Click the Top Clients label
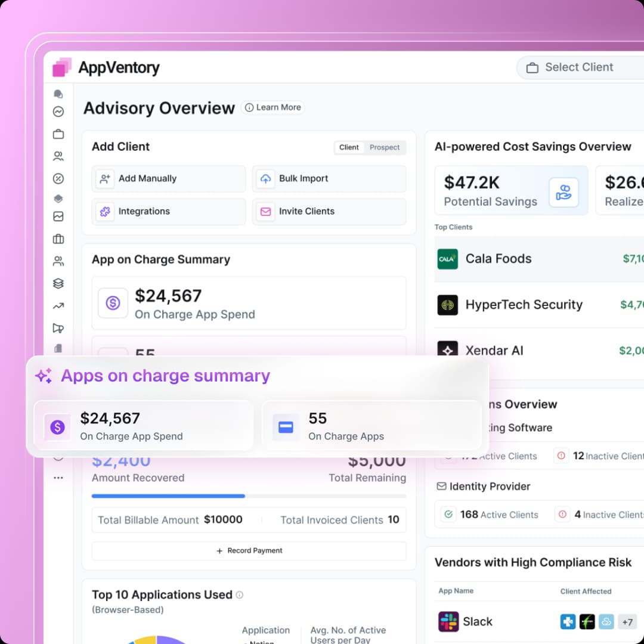The height and width of the screenshot is (644, 644). tap(453, 227)
